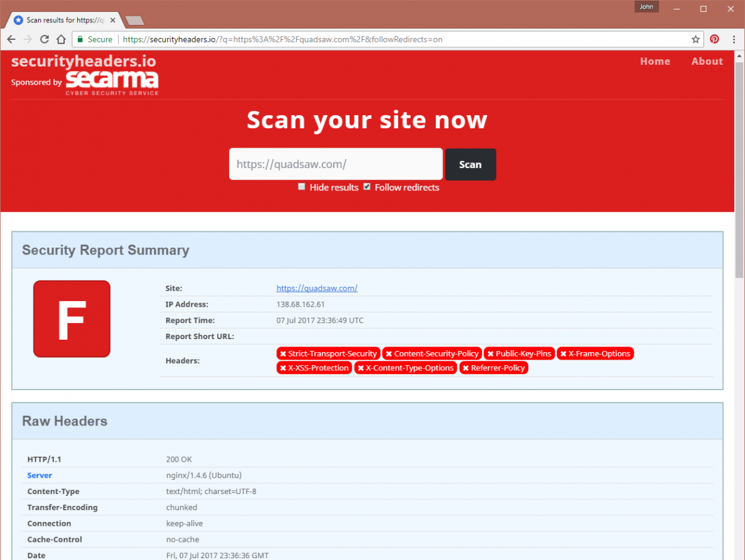Bookmark page with star icon
This screenshot has height=560, width=745.
(695, 39)
